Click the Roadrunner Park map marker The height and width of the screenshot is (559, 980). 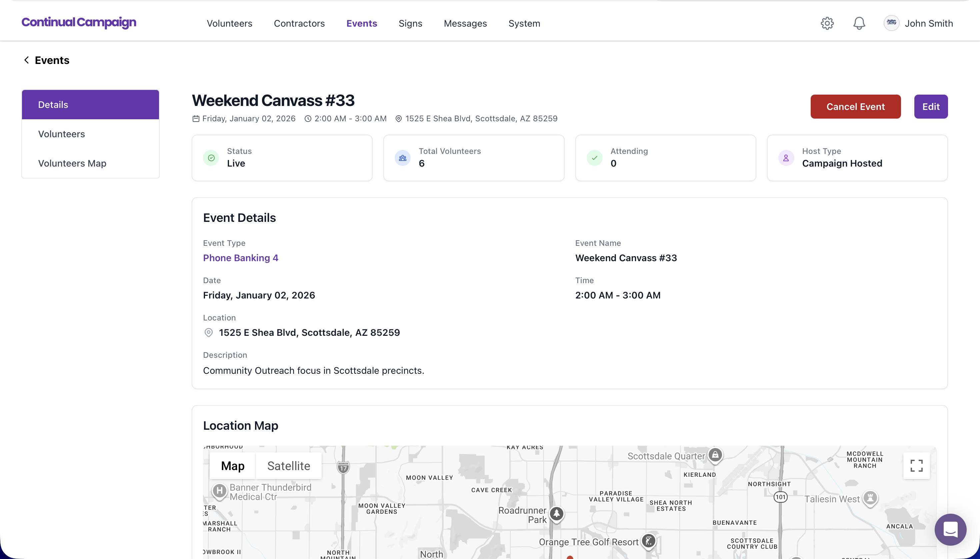556,514
